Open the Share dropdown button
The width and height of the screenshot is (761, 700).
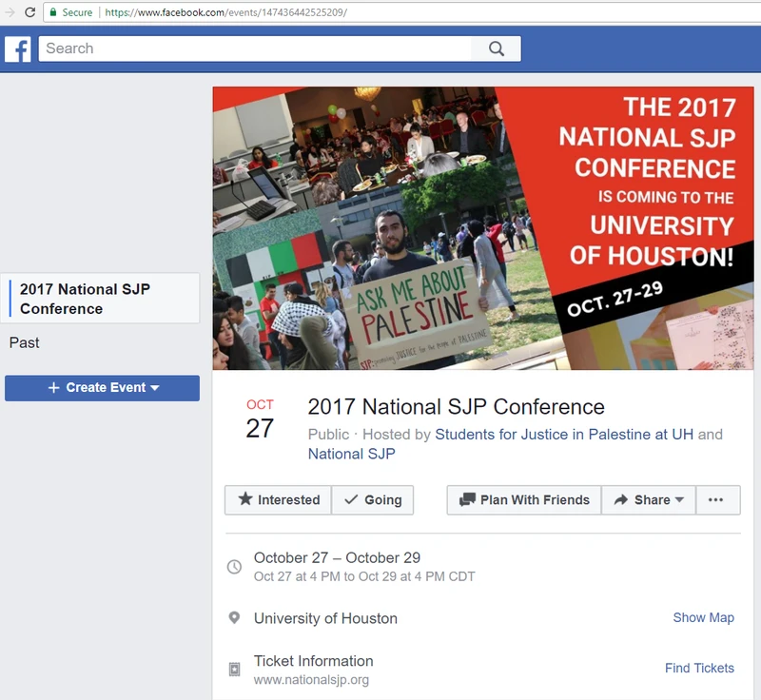point(649,499)
